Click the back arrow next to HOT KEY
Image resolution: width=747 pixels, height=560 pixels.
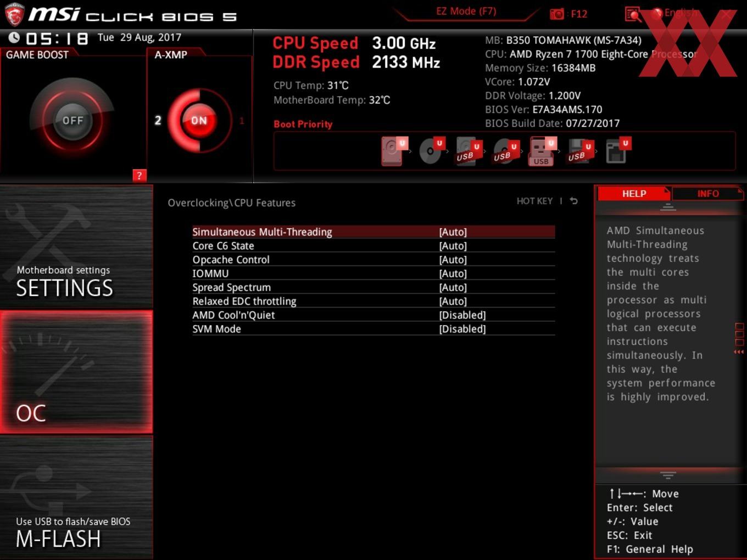[x=574, y=201]
